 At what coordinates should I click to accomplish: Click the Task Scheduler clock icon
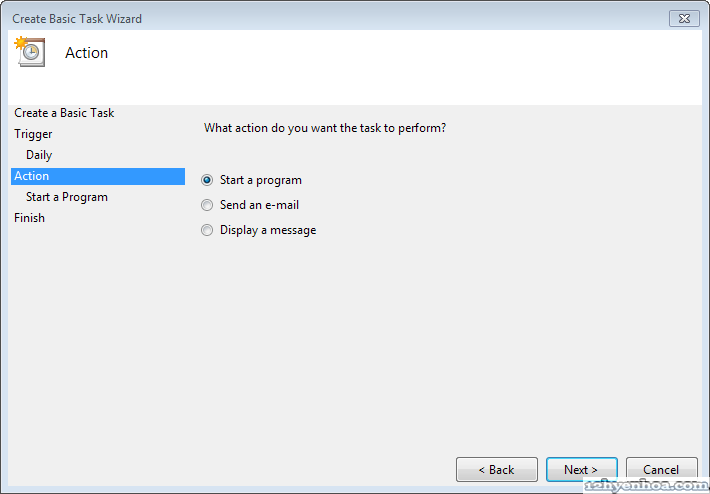pos(30,52)
